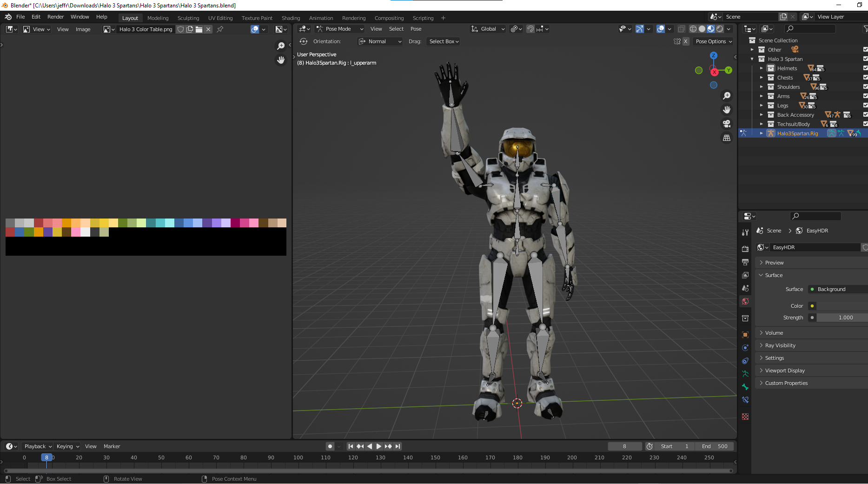Open the Select Box drag dropdown
The height and width of the screenshot is (484, 868).
(x=444, y=41)
